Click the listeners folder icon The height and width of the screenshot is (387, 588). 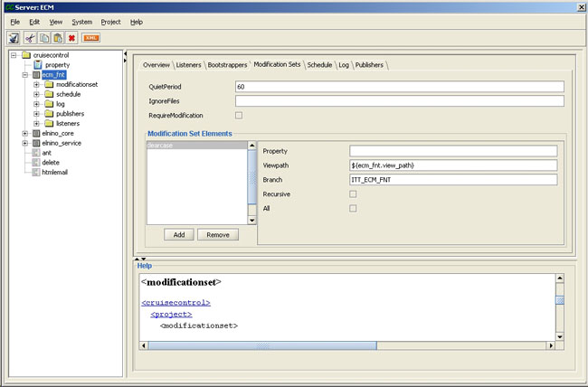(49, 123)
